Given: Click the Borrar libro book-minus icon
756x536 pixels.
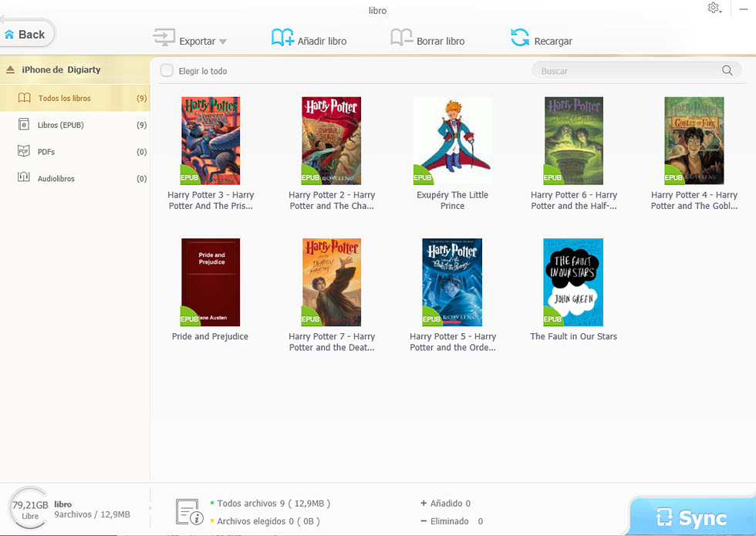Looking at the screenshot, I should click(x=402, y=37).
